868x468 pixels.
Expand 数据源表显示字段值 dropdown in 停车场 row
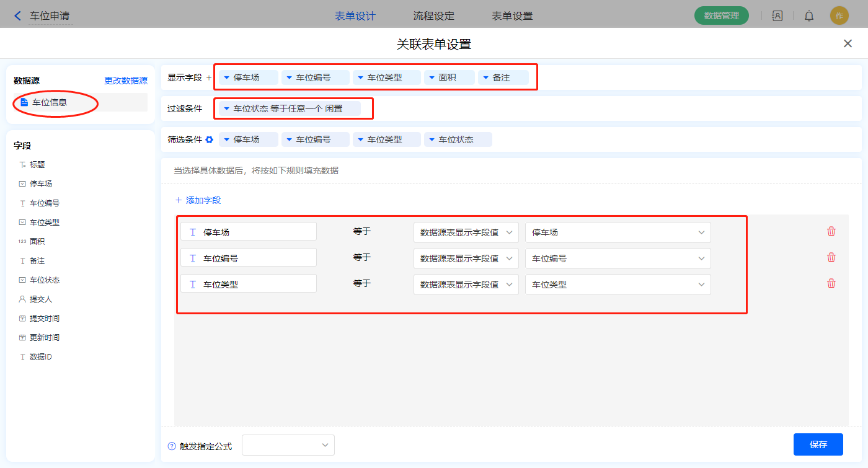coord(466,232)
